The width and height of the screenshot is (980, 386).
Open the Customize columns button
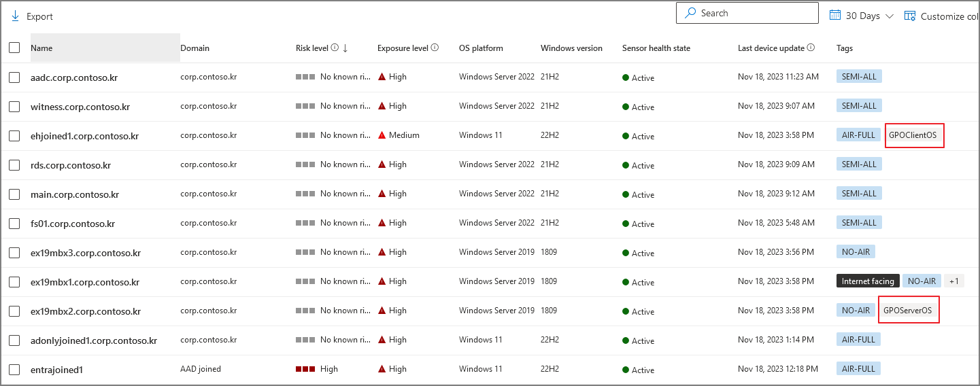coord(942,16)
